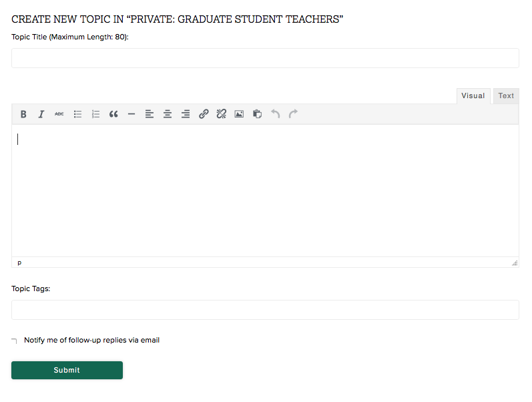Insert a bulleted list
This screenshot has width=532, height=402.
point(77,114)
